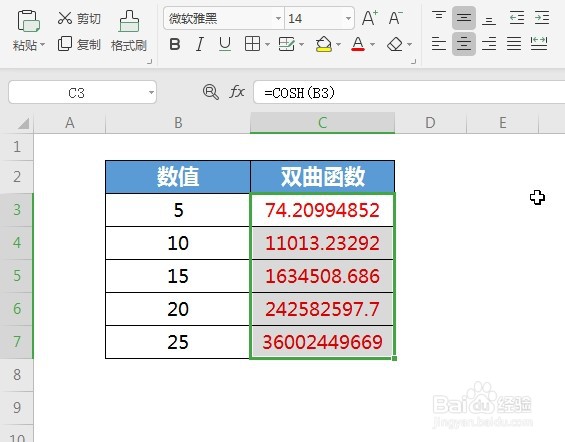The width and height of the screenshot is (565, 442).
Task: Select column A header
Action: coord(70,123)
